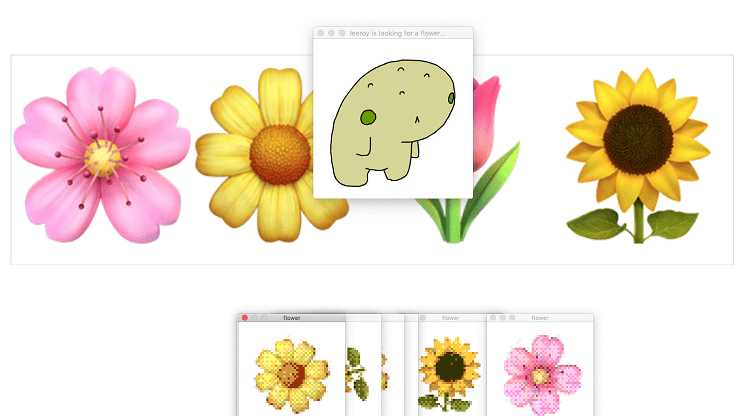740x416 pixels.
Task: Click the pixelated pink blossom in flower window
Action: click(x=542, y=374)
